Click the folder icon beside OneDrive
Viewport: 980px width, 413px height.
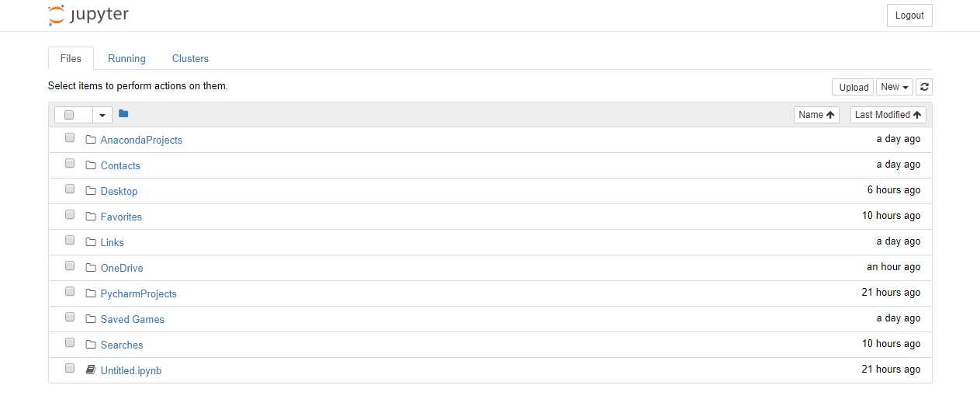pyautogui.click(x=90, y=268)
